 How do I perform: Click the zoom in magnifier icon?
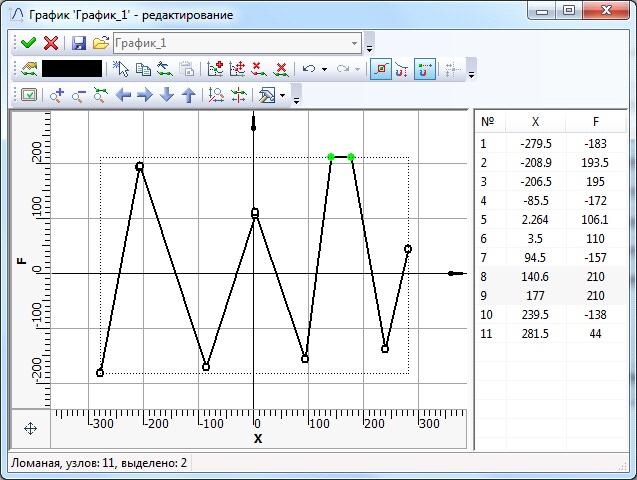click(56, 96)
